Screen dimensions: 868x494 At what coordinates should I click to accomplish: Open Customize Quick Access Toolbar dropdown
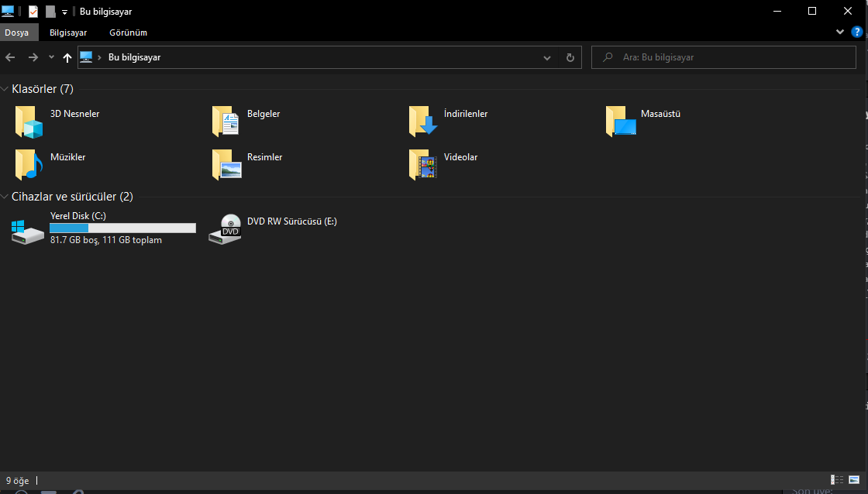(x=64, y=12)
